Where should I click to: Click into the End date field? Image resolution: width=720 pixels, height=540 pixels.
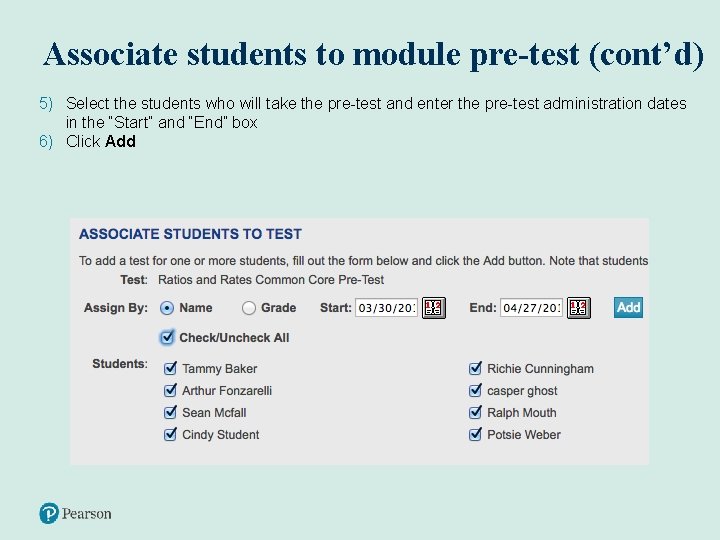530,308
